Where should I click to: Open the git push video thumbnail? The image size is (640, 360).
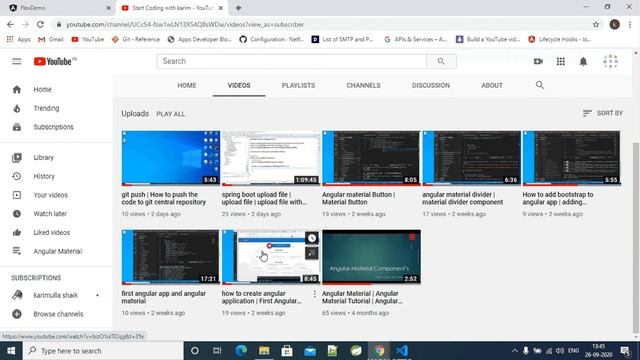171,158
